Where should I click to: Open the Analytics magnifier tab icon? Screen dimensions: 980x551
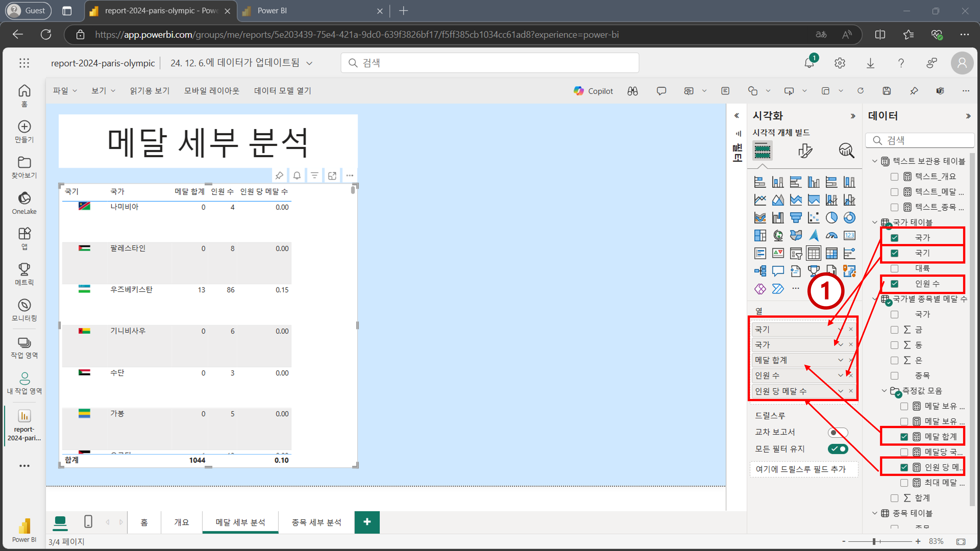[846, 150]
